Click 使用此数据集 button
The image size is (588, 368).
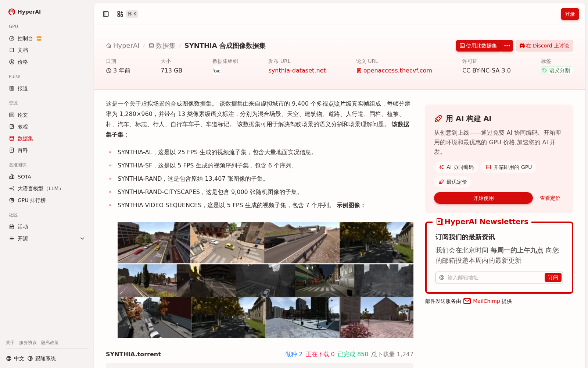click(x=478, y=46)
